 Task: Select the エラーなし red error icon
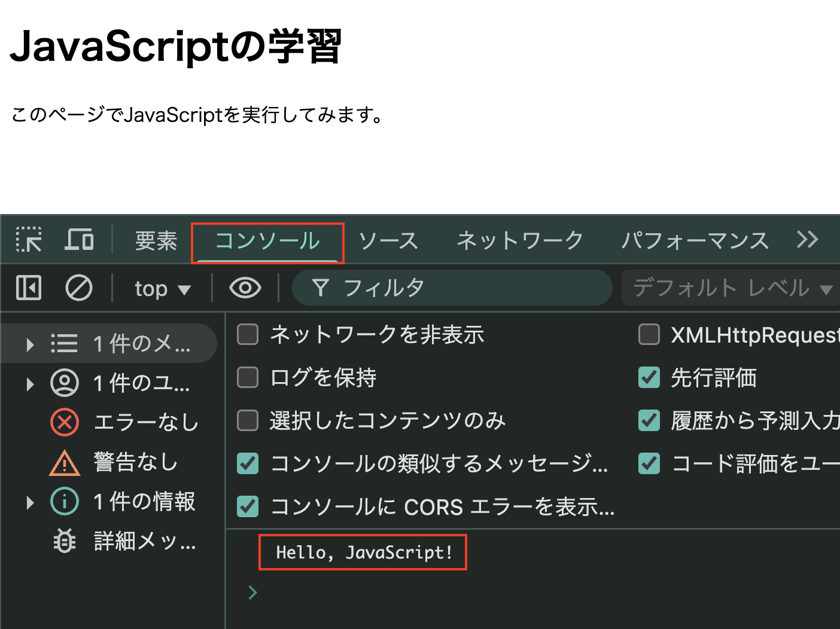[x=65, y=422]
